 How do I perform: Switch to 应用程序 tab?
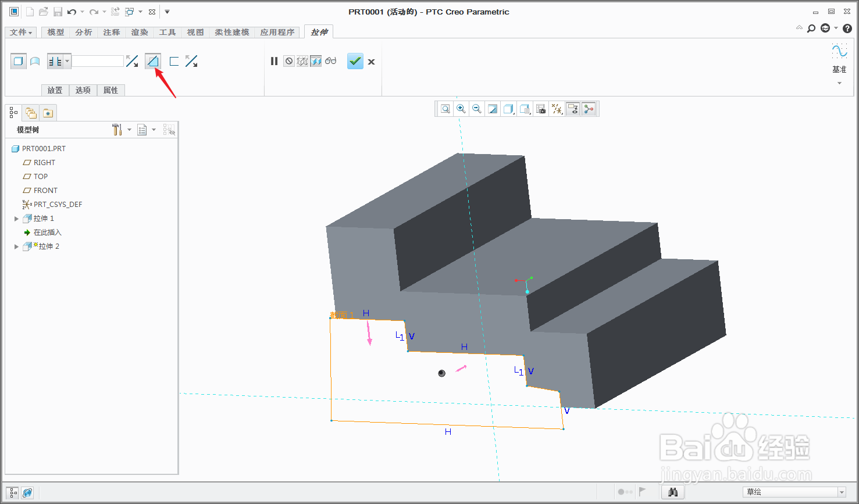[x=277, y=32]
